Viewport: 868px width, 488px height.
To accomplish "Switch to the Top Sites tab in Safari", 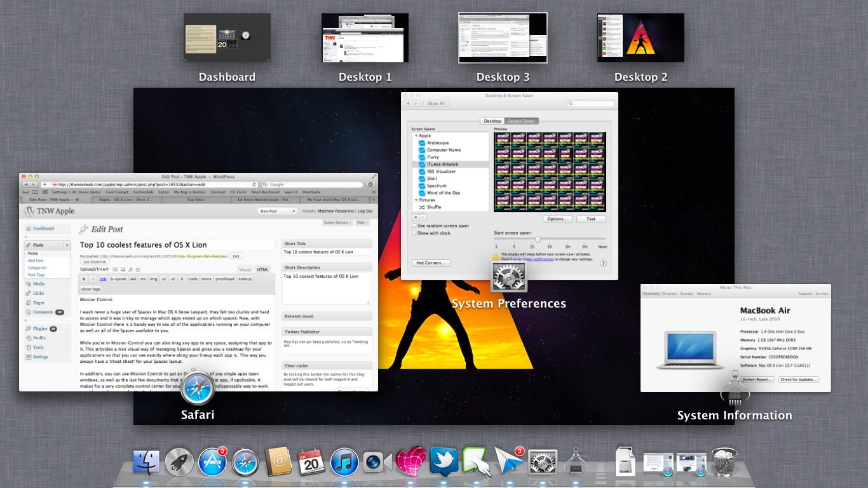I will click(x=195, y=200).
